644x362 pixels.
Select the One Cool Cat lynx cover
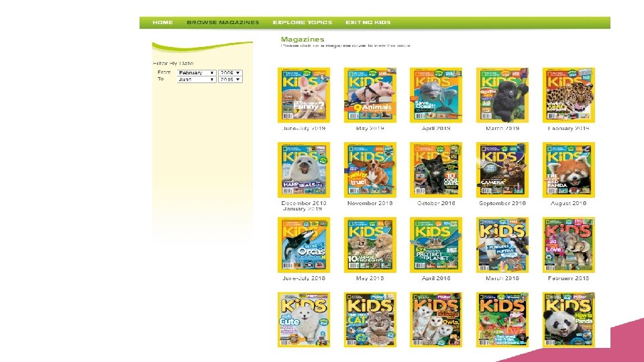[x=370, y=320]
